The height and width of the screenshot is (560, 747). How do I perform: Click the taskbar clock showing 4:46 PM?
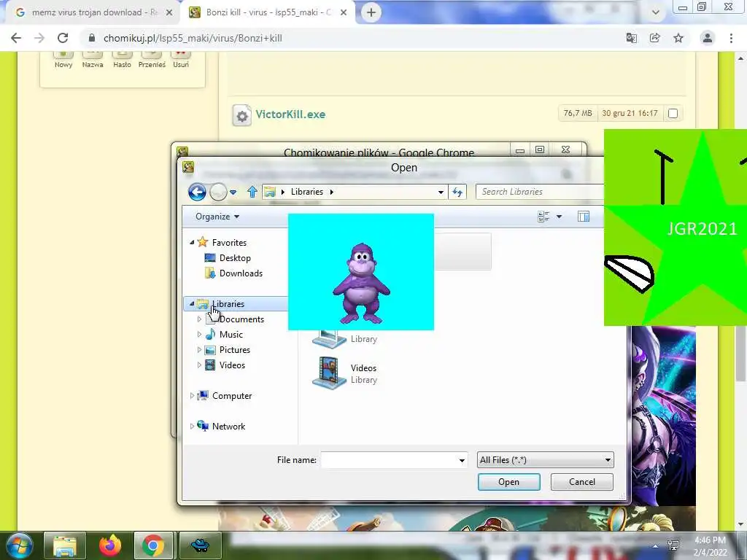pos(710,546)
